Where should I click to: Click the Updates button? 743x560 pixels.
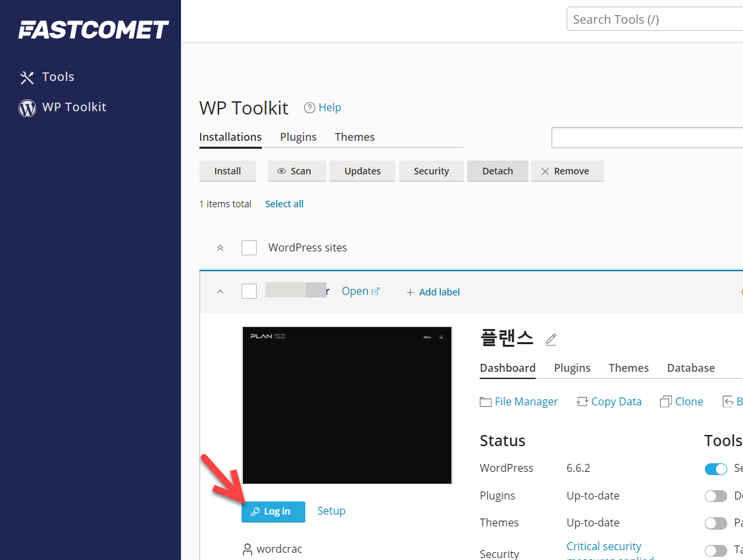click(x=362, y=171)
